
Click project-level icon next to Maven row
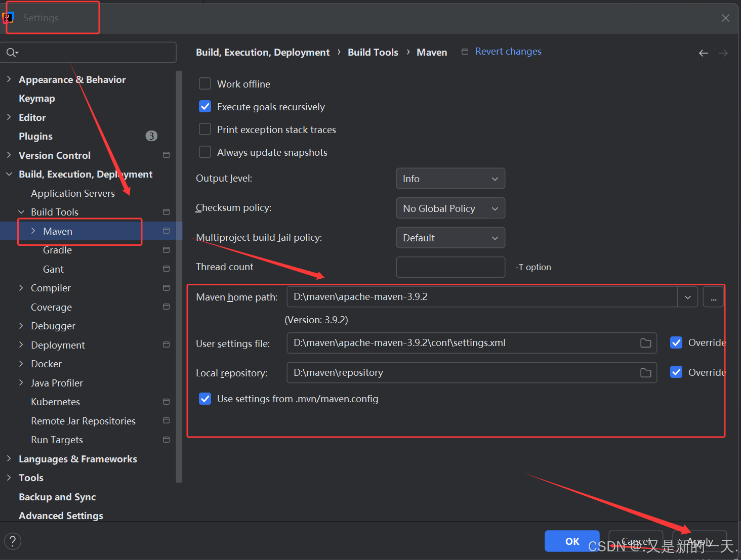tap(166, 231)
